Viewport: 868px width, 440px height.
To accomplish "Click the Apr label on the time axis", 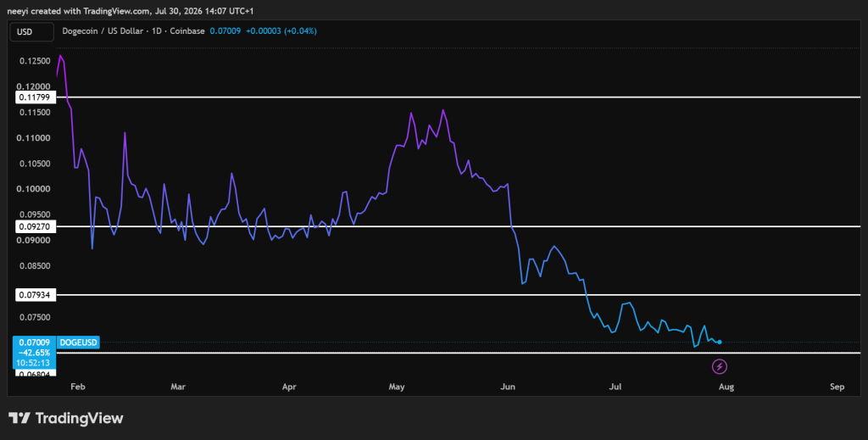I will coord(289,387).
